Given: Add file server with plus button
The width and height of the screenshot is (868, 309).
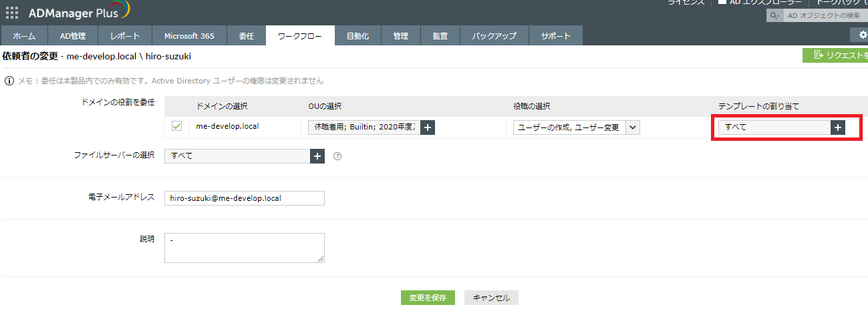Looking at the screenshot, I should tap(317, 156).
